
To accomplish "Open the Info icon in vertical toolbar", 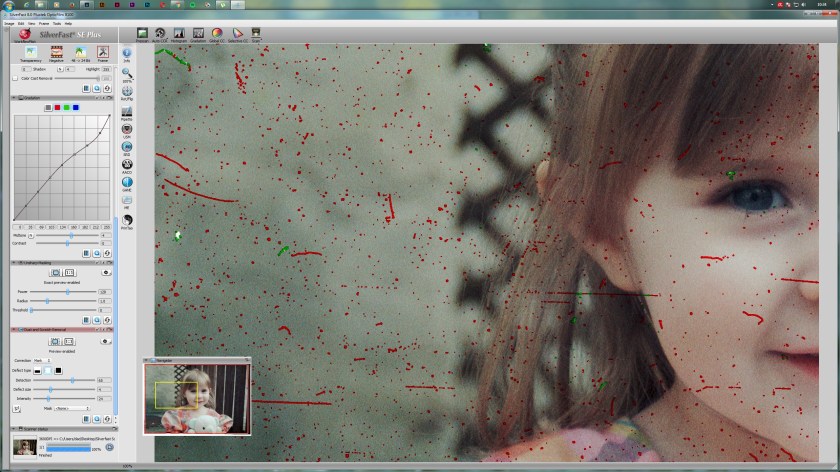I will (x=127, y=54).
